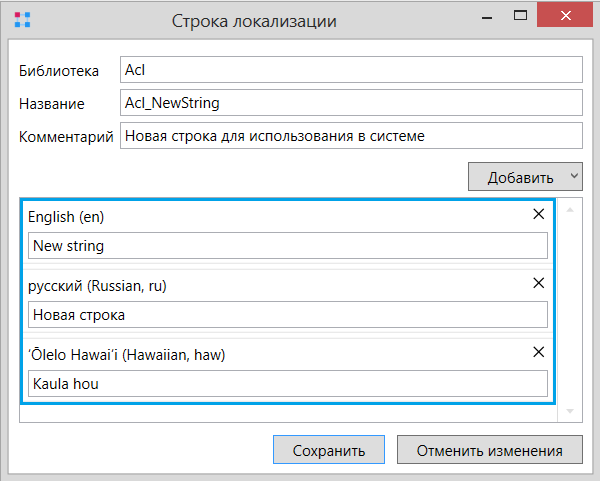Maximize the Строка локализации window
The width and height of the screenshot is (600, 481).
tap(520, 15)
